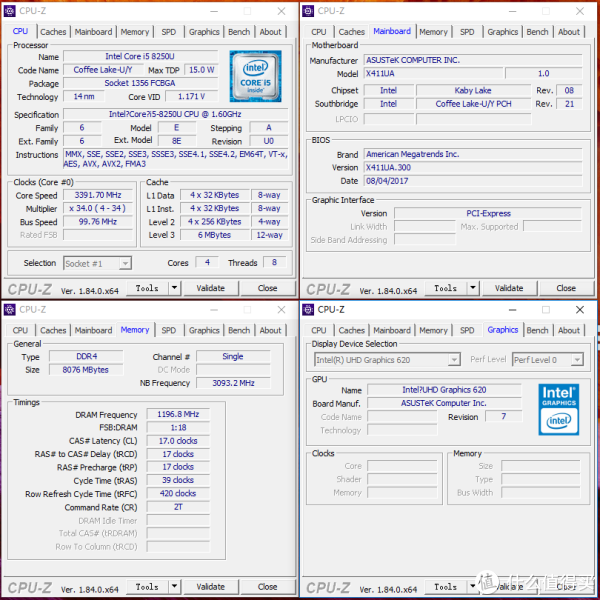Click the 'X411UA.300' BIOS version value
This screenshot has height=600, width=600.
click(x=473, y=167)
